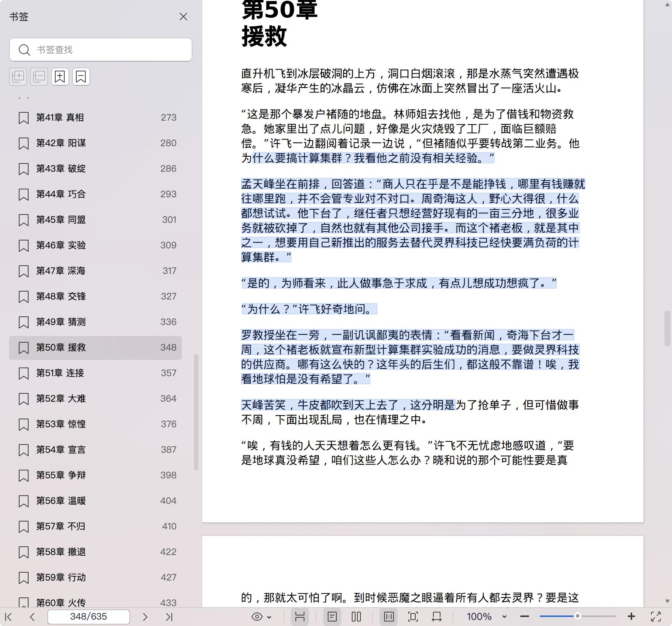Click paragraph starting 直升机飞到冰层破洞
Screen dimensions: 672x626
point(410,81)
